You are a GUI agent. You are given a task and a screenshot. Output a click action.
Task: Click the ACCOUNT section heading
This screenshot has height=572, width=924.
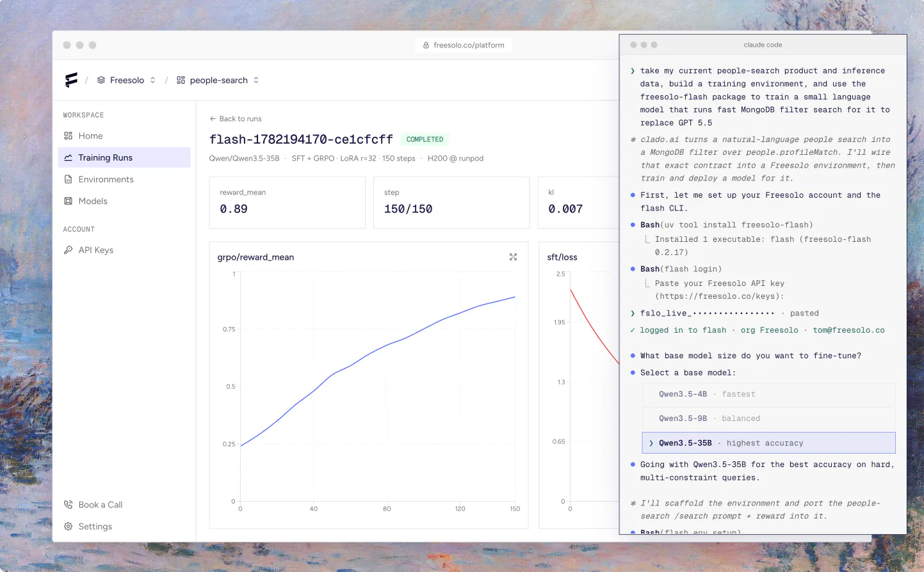(79, 229)
